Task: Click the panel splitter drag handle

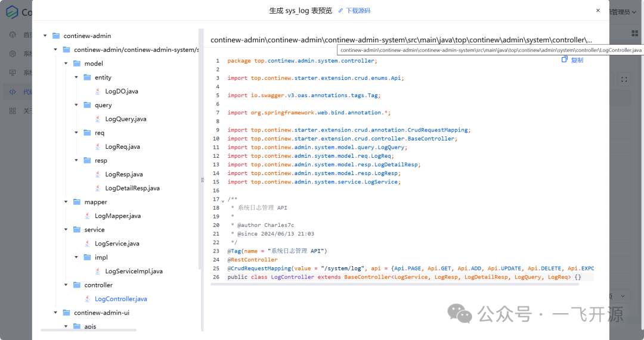Action: point(202,179)
